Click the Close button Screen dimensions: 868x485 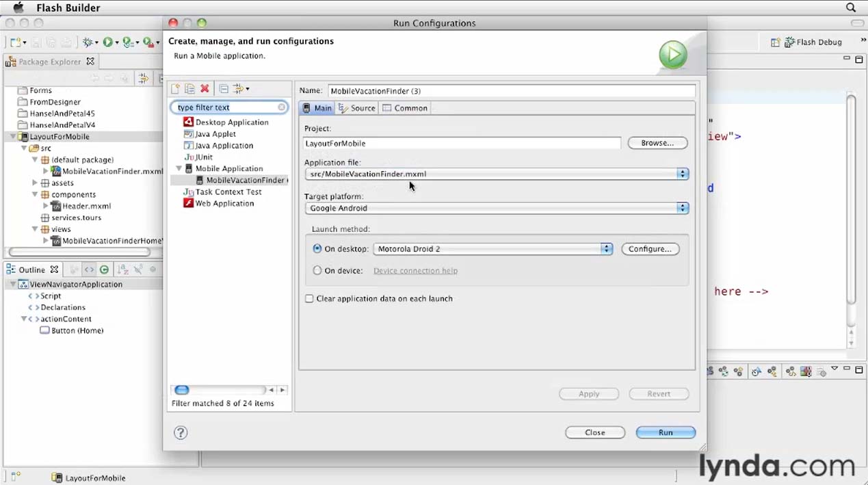pyautogui.click(x=595, y=432)
